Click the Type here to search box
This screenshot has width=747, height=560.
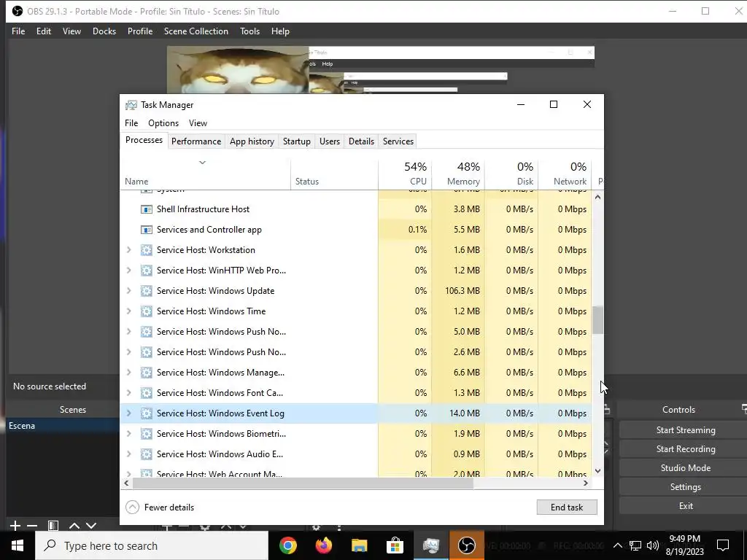(152, 545)
